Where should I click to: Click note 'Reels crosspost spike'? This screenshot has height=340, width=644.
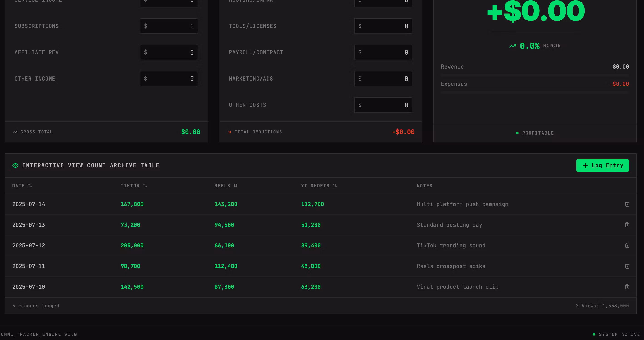451,266
